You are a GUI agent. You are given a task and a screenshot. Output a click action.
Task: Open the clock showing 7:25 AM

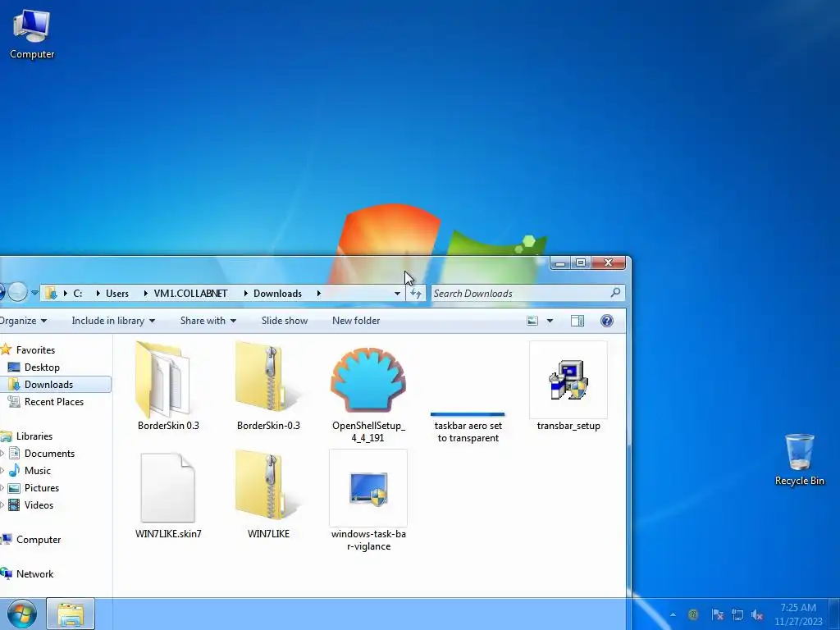pos(798,614)
